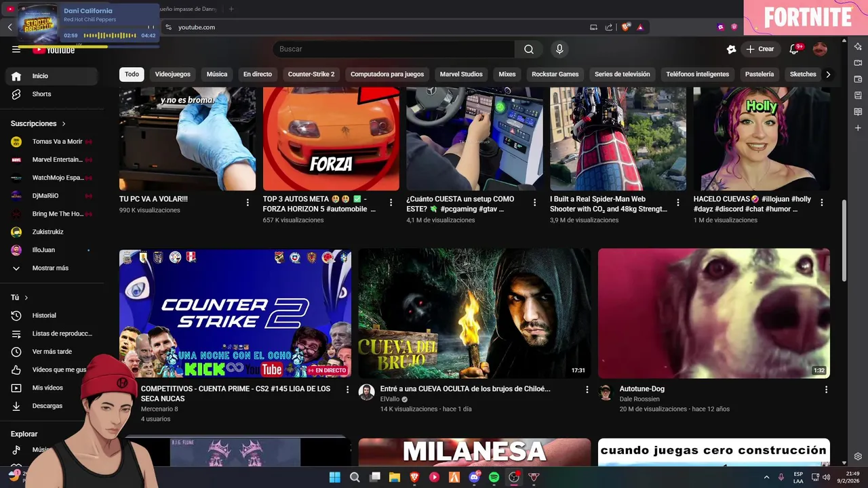Click the Discord icon in the taskbar
The width and height of the screenshot is (868, 488).
(x=475, y=477)
